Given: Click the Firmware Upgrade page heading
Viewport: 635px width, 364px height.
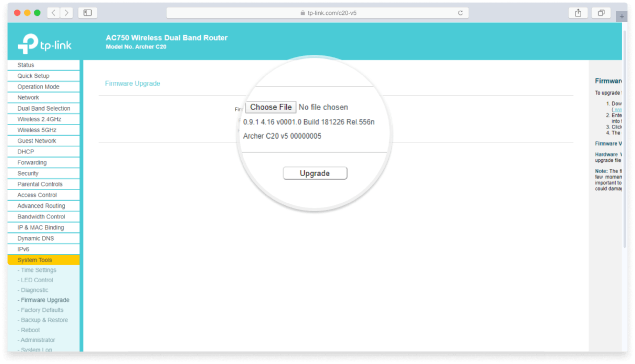Looking at the screenshot, I should pyautogui.click(x=133, y=83).
